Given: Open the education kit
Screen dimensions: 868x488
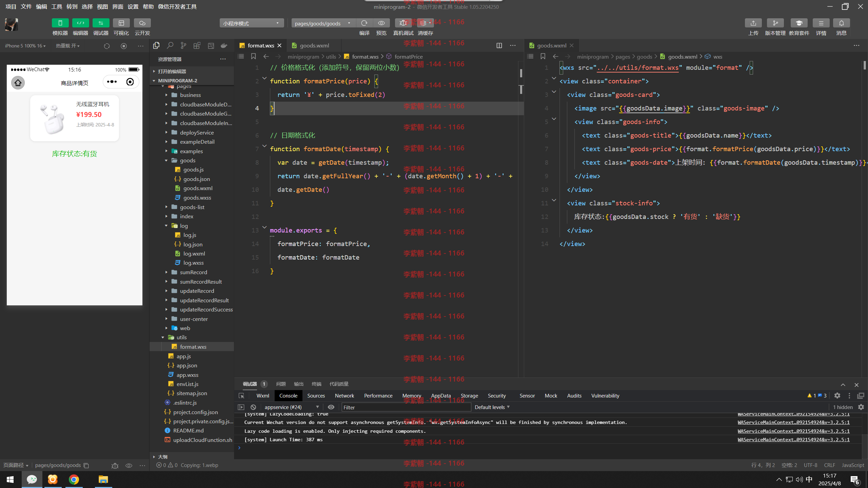Looking at the screenshot, I should coord(799,23).
